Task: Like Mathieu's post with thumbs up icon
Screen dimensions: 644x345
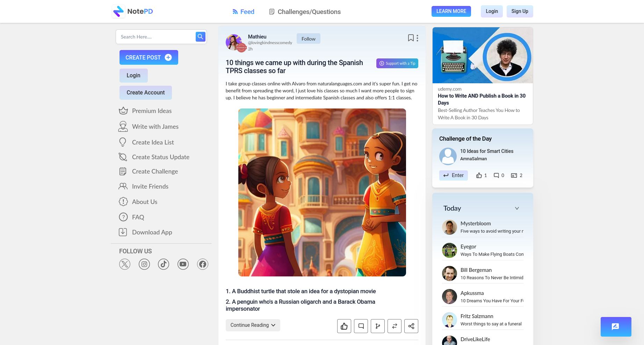Action: click(344, 326)
